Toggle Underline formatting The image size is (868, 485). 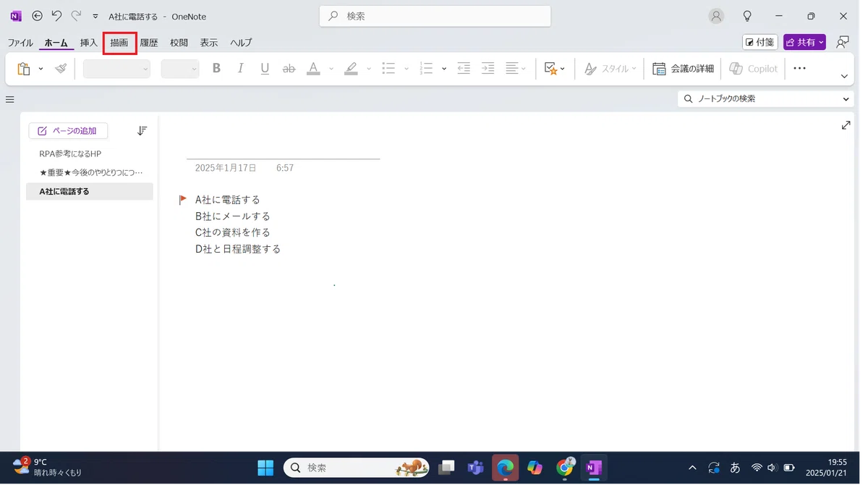pos(265,69)
